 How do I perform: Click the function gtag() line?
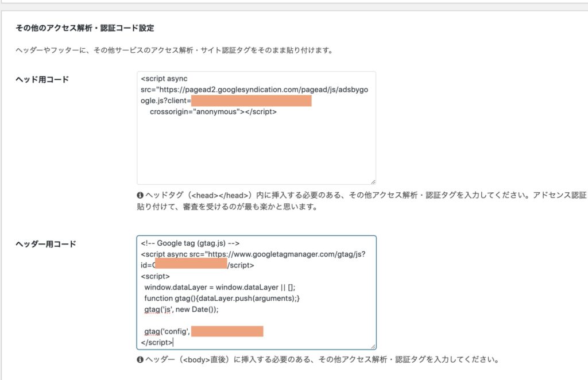point(222,298)
